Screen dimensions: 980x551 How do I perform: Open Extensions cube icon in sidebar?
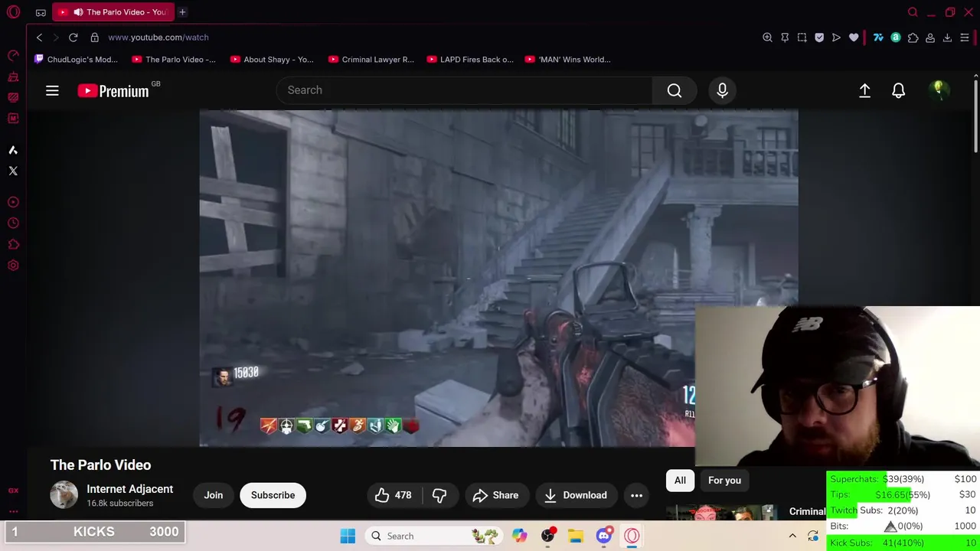pyautogui.click(x=13, y=245)
